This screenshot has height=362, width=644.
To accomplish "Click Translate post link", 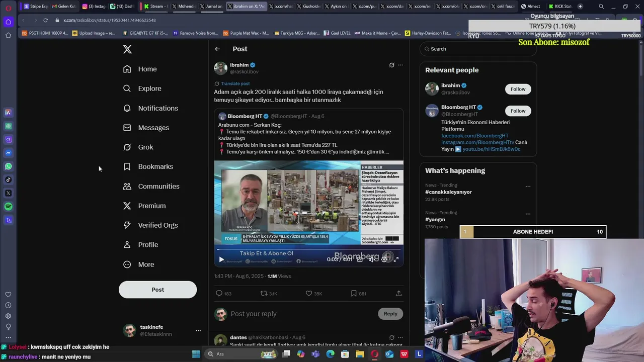I will tap(235, 83).
